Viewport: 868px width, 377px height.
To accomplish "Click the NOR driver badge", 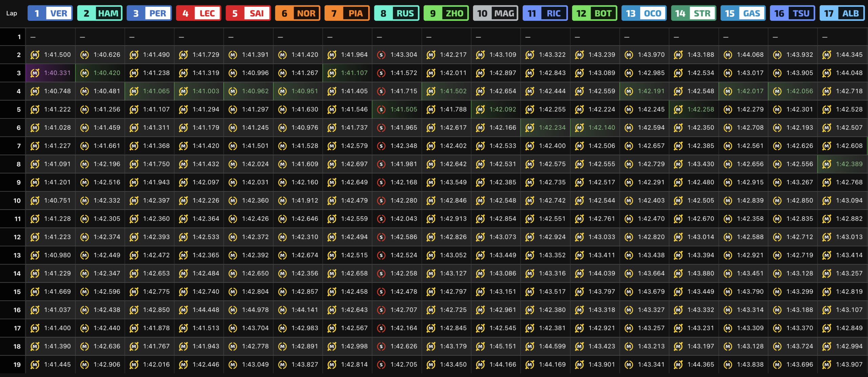I will coord(297,14).
